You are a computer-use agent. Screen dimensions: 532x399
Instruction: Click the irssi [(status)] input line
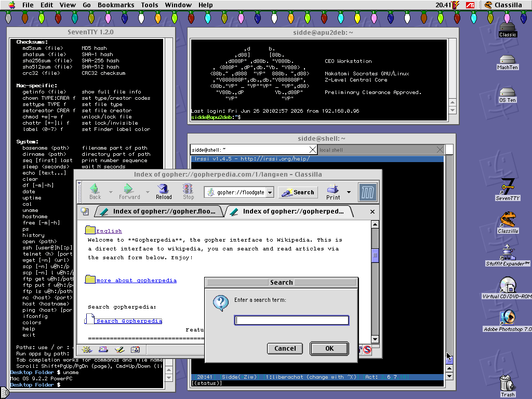click(317, 383)
